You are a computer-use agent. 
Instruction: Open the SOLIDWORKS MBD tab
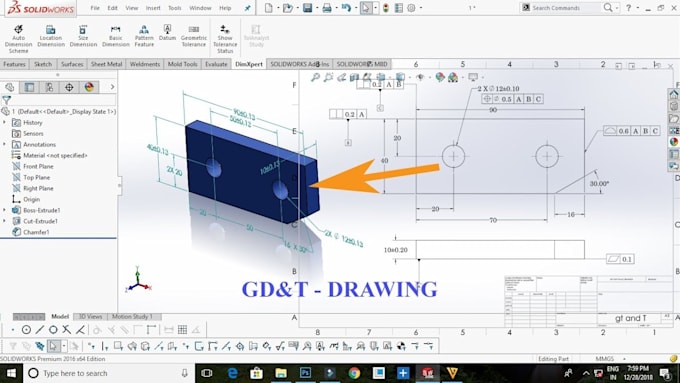click(x=362, y=64)
